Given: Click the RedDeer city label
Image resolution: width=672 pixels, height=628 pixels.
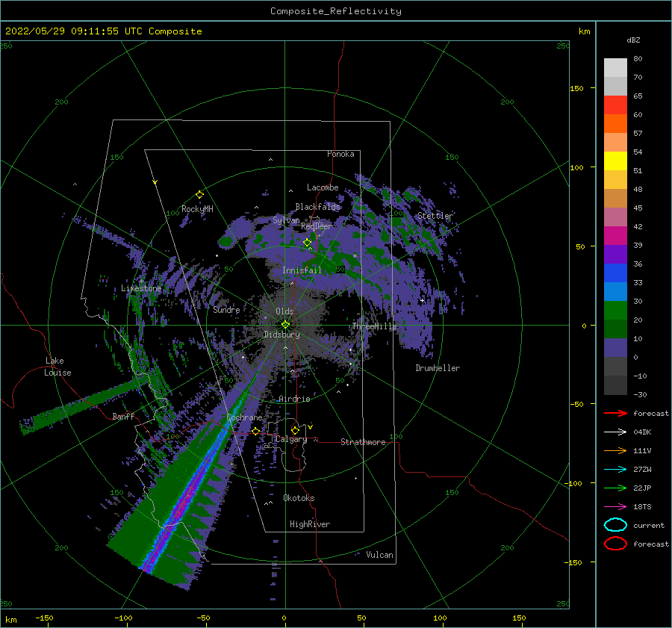Looking at the screenshot, I should pyautogui.click(x=317, y=226).
